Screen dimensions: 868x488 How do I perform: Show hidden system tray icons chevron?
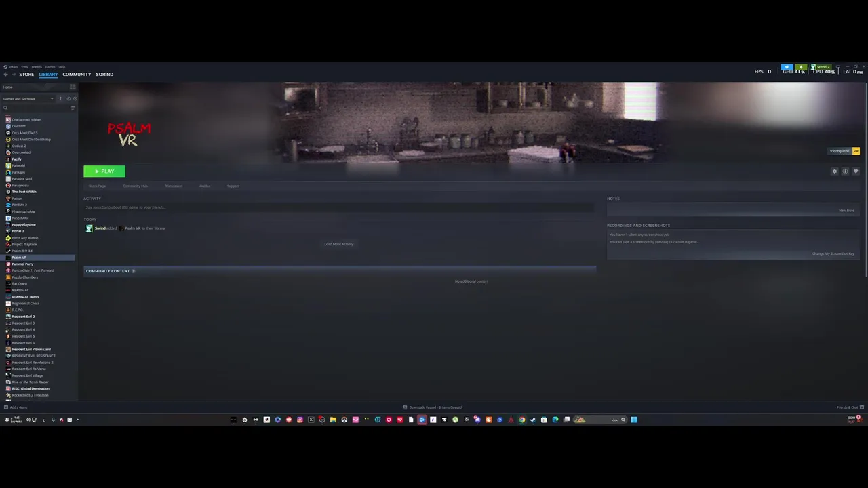point(77,420)
